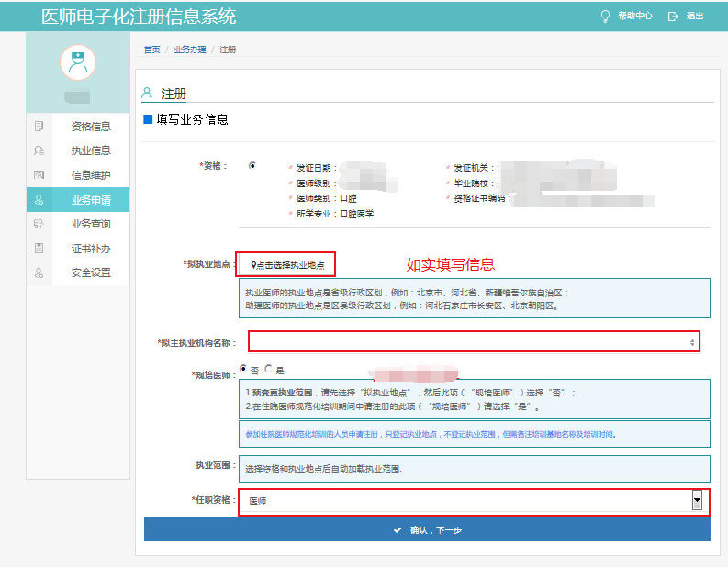Select 否 for 规培医师

[243, 369]
